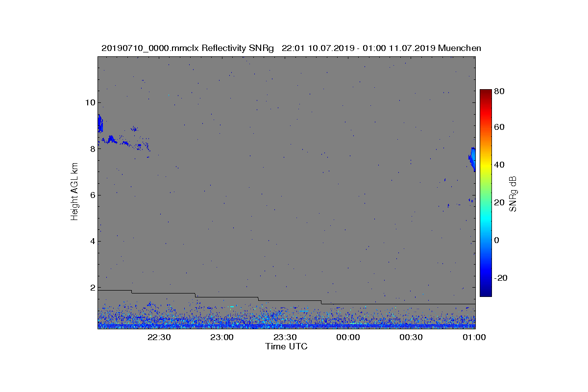Click the 'Height AGL km' y-axis label
The height and width of the screenshot is (392, 588).
(74, 192)
